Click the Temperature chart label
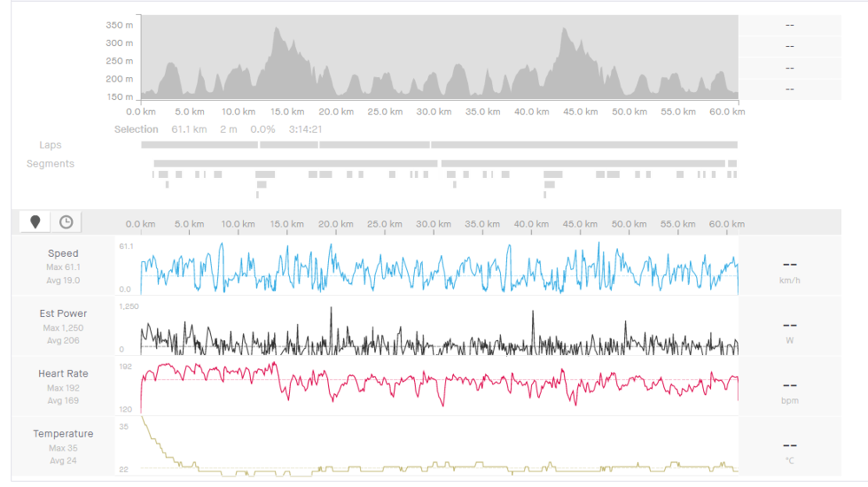Viewport: 868px width, 487px height. 63,433
